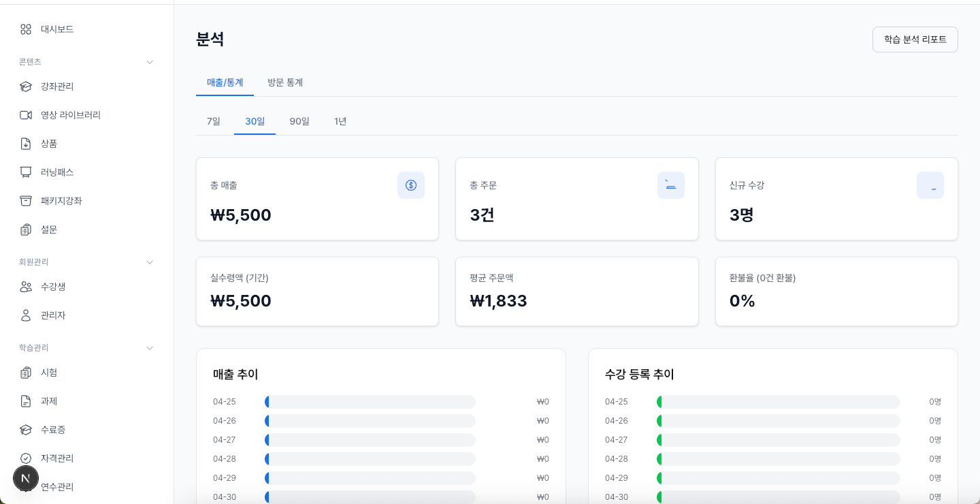Viewport: 980px width, 504px height.
Task: Click the 수료증 graduation cap icon
Action: 26,430
